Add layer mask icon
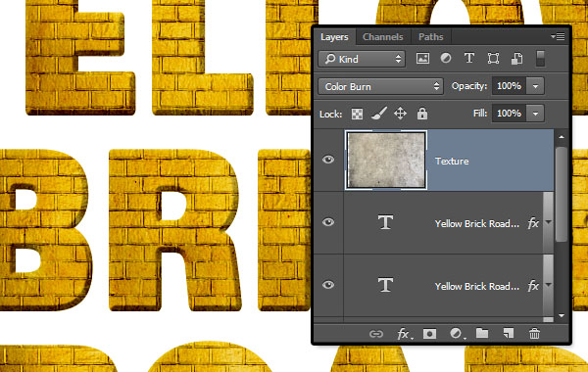 (x=429, y=334)
